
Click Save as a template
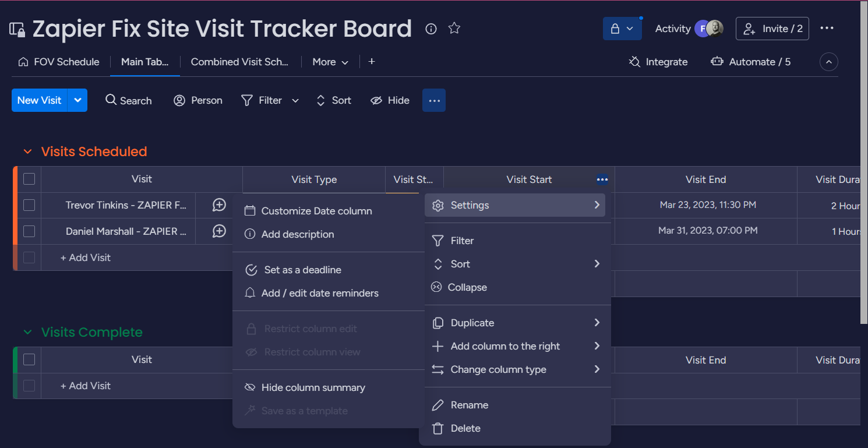click(329, 411)
